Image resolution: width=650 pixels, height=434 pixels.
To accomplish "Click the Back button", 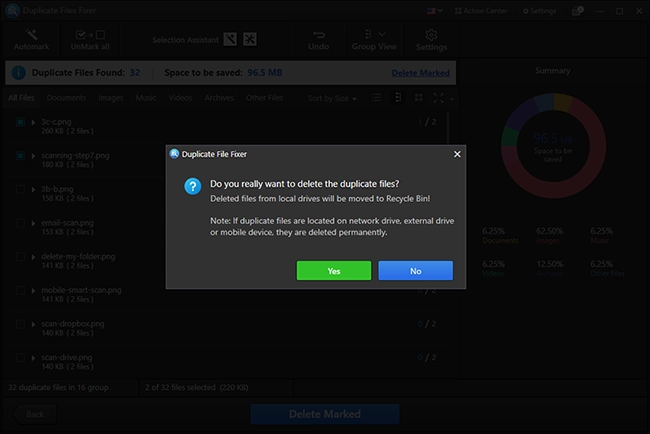I will pyautogui.click(x=34, y=414).
